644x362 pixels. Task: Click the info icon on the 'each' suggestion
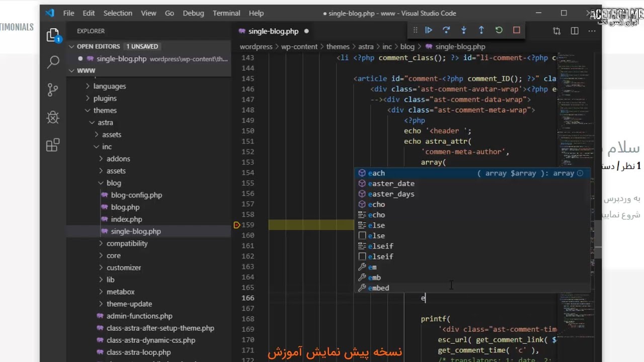580,173
